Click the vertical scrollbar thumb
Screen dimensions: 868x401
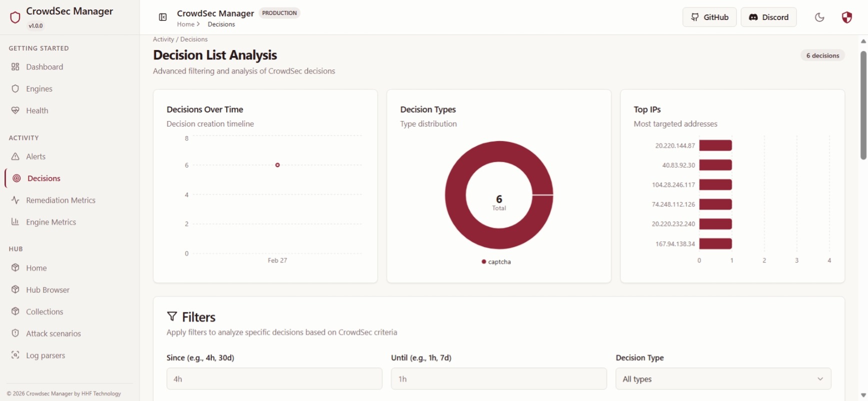point(863,105)
